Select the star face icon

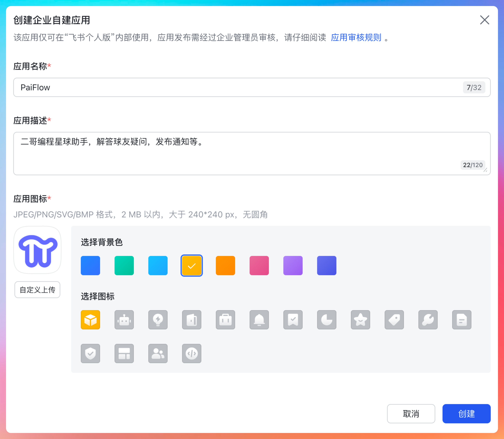point(361,320)
